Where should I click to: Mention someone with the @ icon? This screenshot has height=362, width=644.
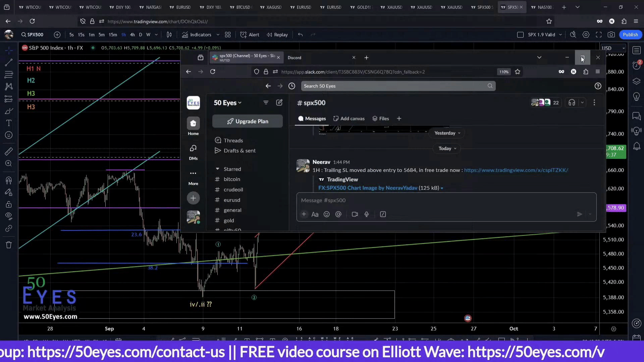[x=338, y=214]
